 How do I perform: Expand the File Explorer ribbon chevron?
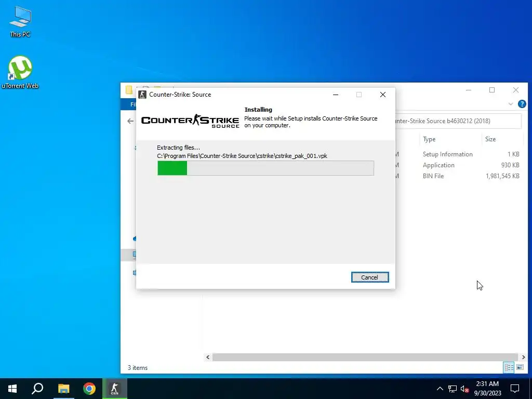[511, 104]
